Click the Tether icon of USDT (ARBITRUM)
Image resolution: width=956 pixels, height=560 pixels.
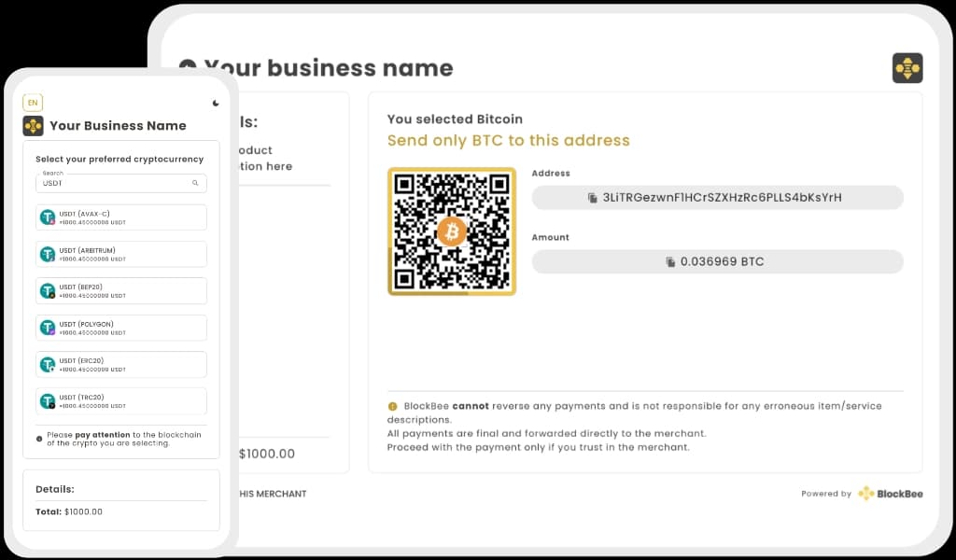point(48,254)
